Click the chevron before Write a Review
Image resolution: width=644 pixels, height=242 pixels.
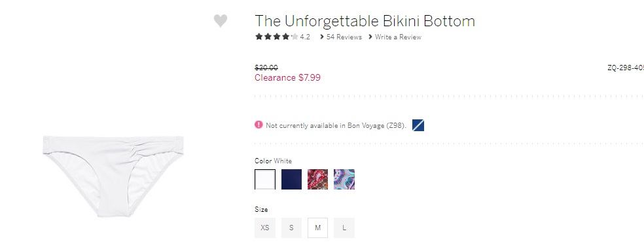point(370,37)
